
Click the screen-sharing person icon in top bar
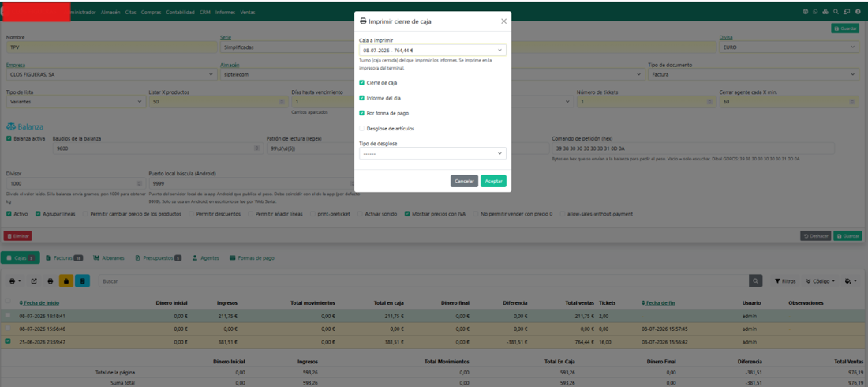tap(847, 12)
